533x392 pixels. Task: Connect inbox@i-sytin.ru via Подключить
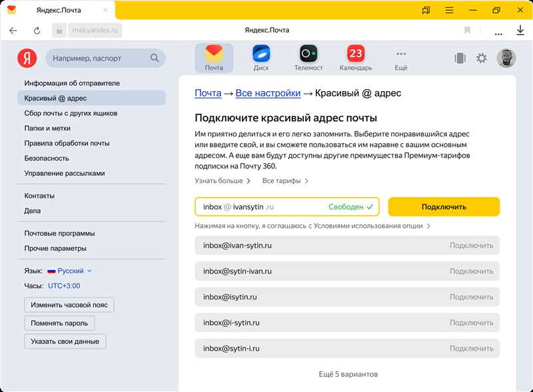click(x=471, y=323)
